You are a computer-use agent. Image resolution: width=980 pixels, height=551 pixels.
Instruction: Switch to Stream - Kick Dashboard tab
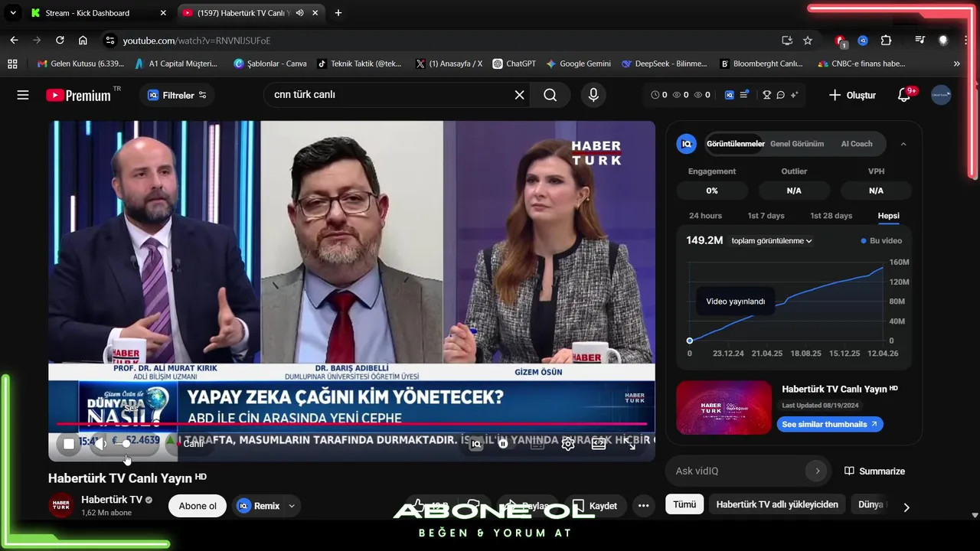click(96, 13)
